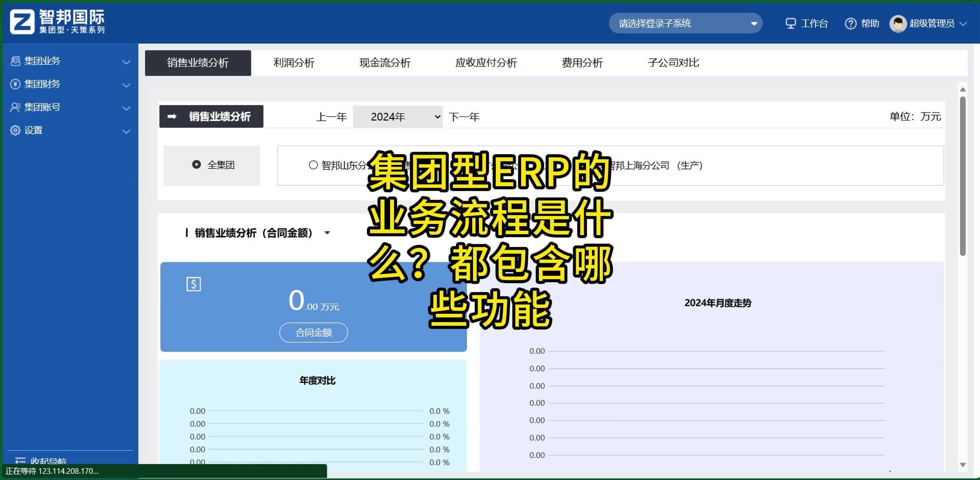Screen dimensions: 980x480
Task: Expand the 集团账号 menu chevron
Action: coord(127,108)
